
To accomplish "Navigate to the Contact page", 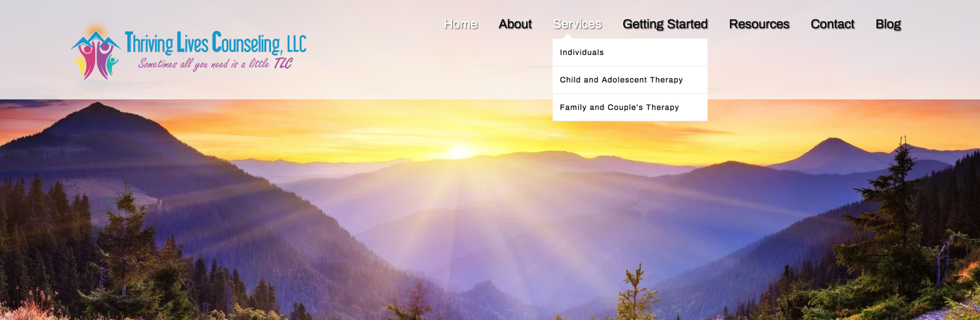I will [832, 24].
